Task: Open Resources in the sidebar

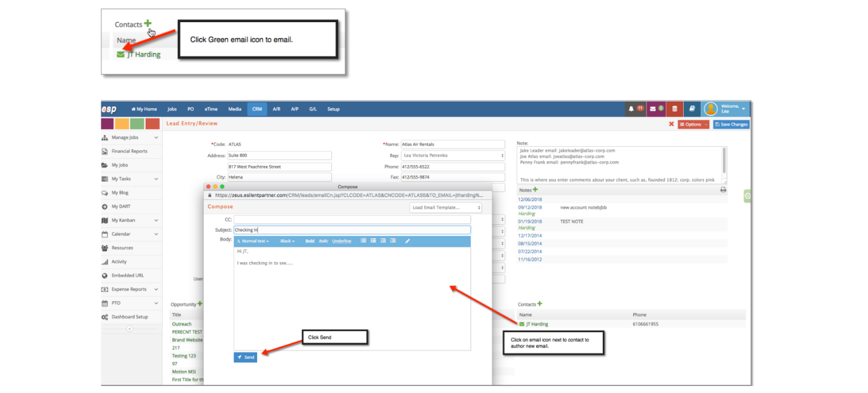Action: pos(122,248)
